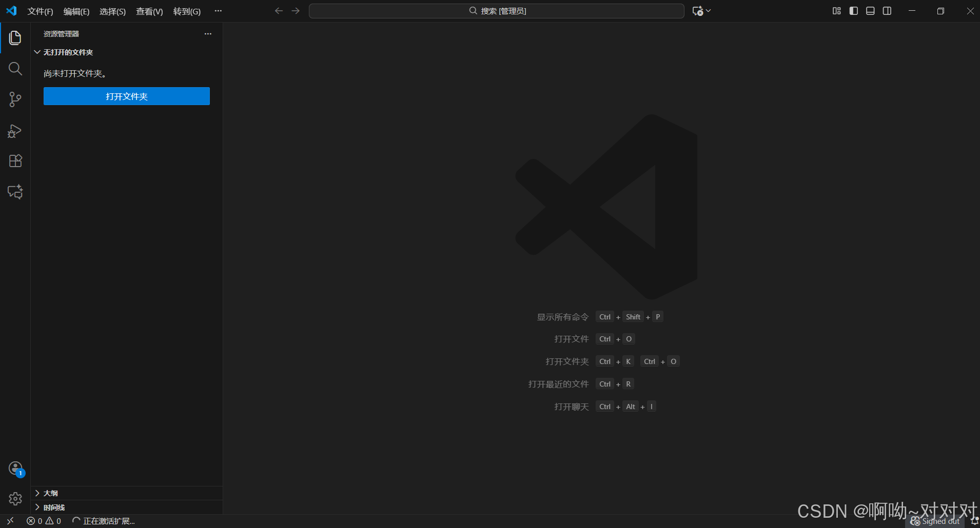
Task: Minimize the VS Code window
Action: [912, 11]
